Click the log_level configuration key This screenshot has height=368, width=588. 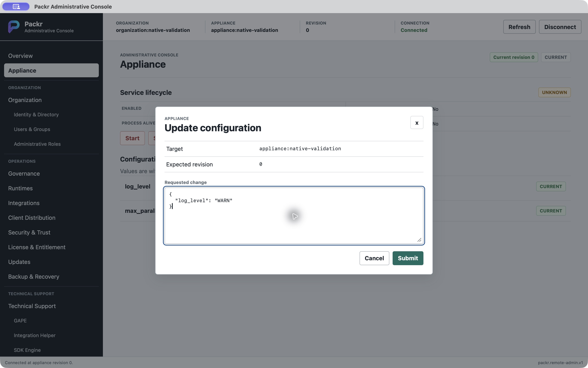[138, 186]
